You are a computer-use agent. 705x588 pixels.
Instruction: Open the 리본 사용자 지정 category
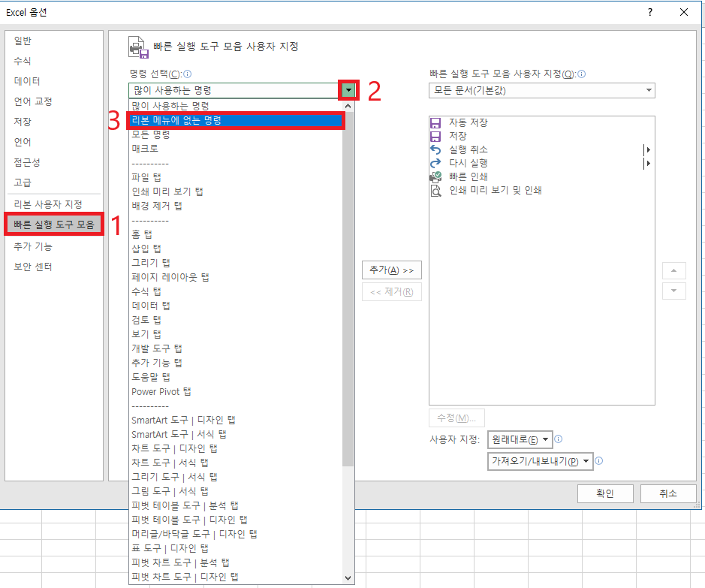pyautogui.click(x=54, y=204)
